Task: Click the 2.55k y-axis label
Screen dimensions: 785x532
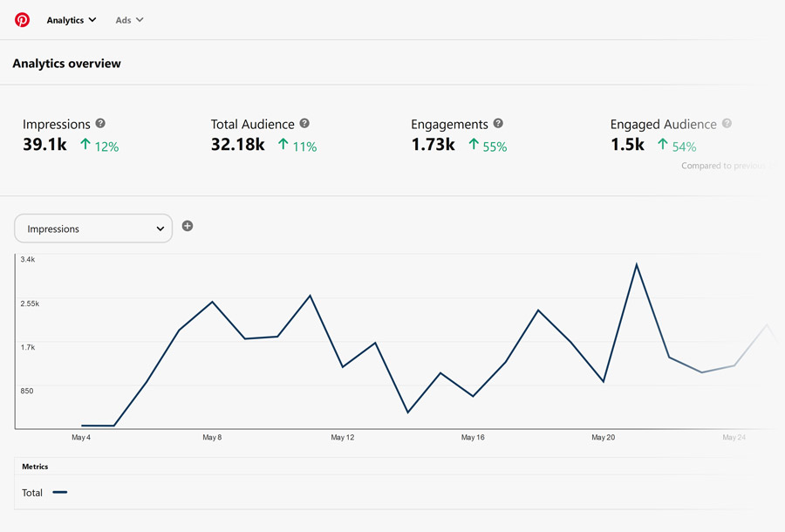Action: coord(30,304)
